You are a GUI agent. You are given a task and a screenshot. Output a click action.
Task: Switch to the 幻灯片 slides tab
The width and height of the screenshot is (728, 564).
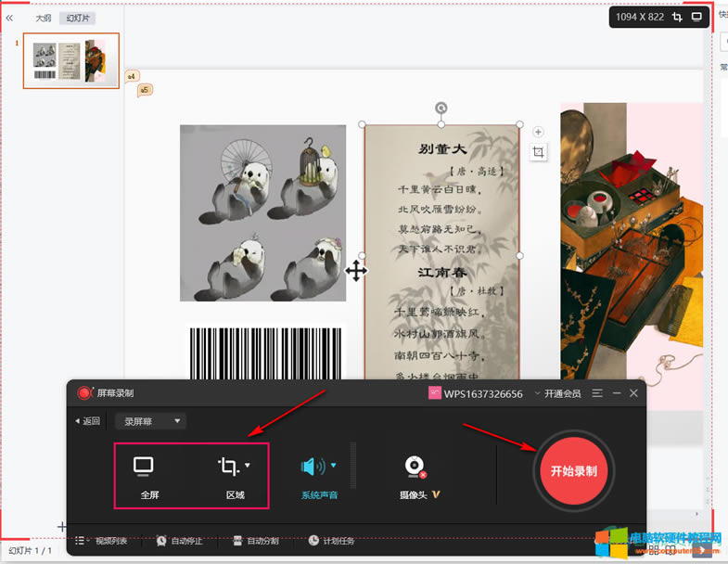[76, 18]
